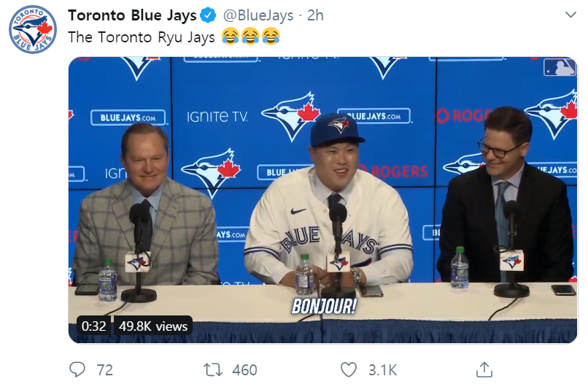
Task: Like the tweet with the heart icon
Action: click(x=349, y=369)
